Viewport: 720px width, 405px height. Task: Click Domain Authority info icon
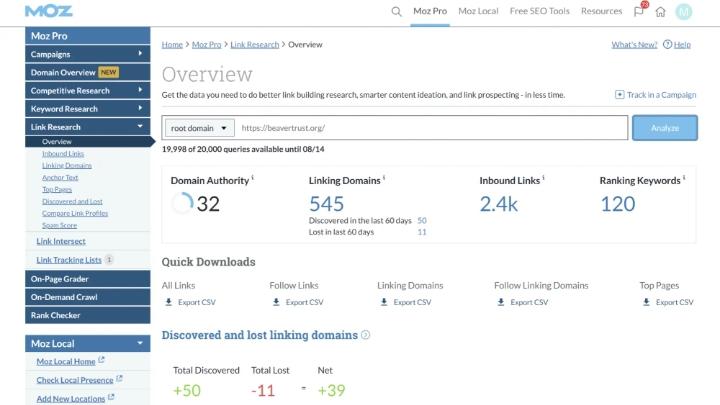(x=253, y=178)
